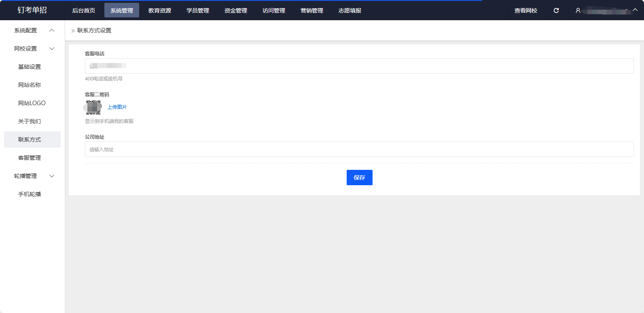Focus the 公司地址 input field
The image size is (644, 313).
click(x=359, y=149)
